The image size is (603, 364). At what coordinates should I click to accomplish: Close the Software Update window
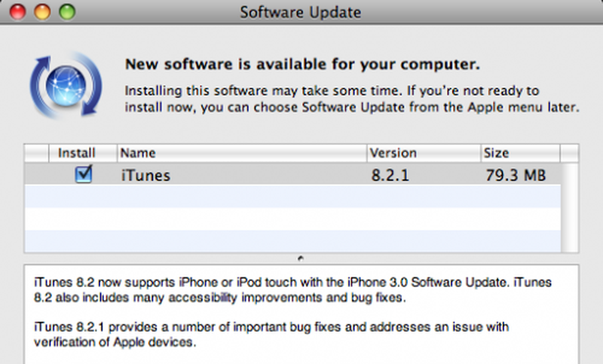tap(17, 11)
